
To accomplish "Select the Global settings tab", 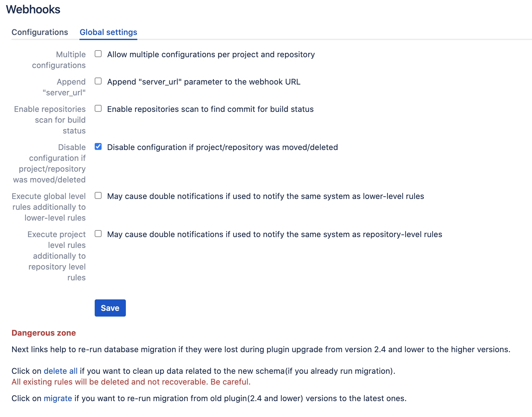I will 108,32.
